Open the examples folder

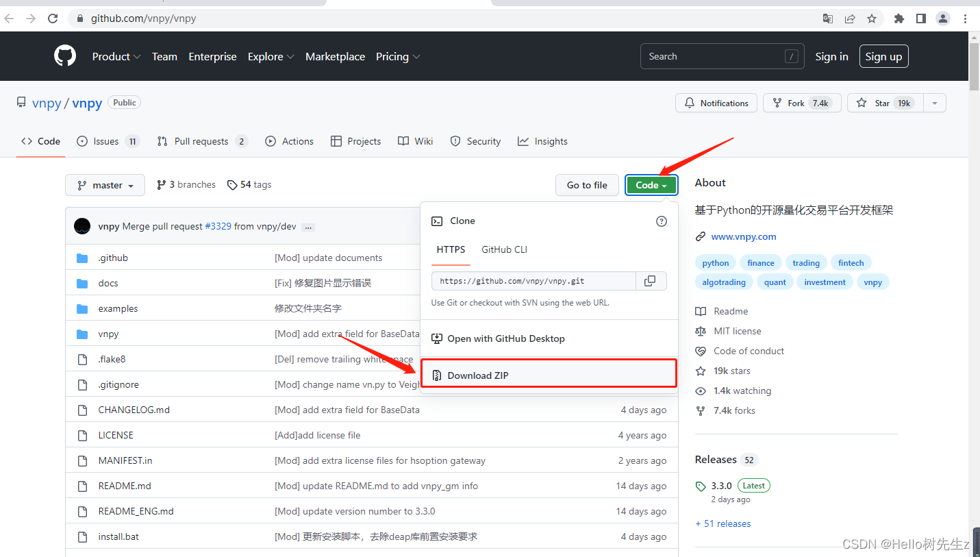(x=118, y=309)
